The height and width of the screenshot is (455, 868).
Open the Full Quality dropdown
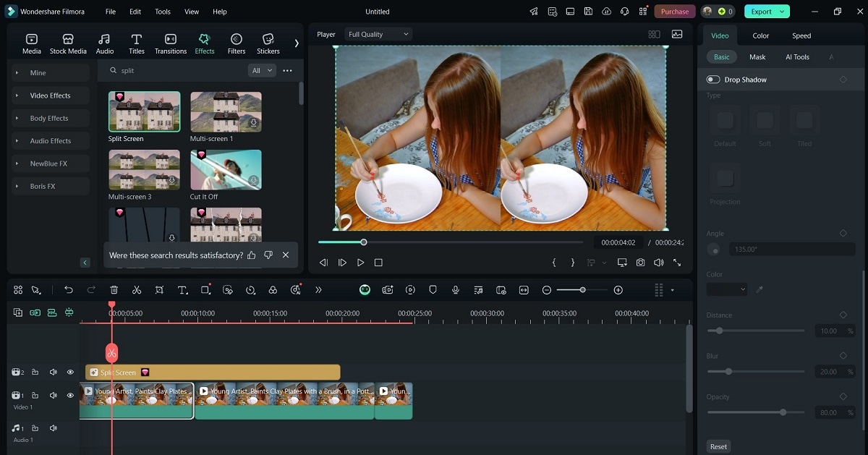tap(378, 34)
